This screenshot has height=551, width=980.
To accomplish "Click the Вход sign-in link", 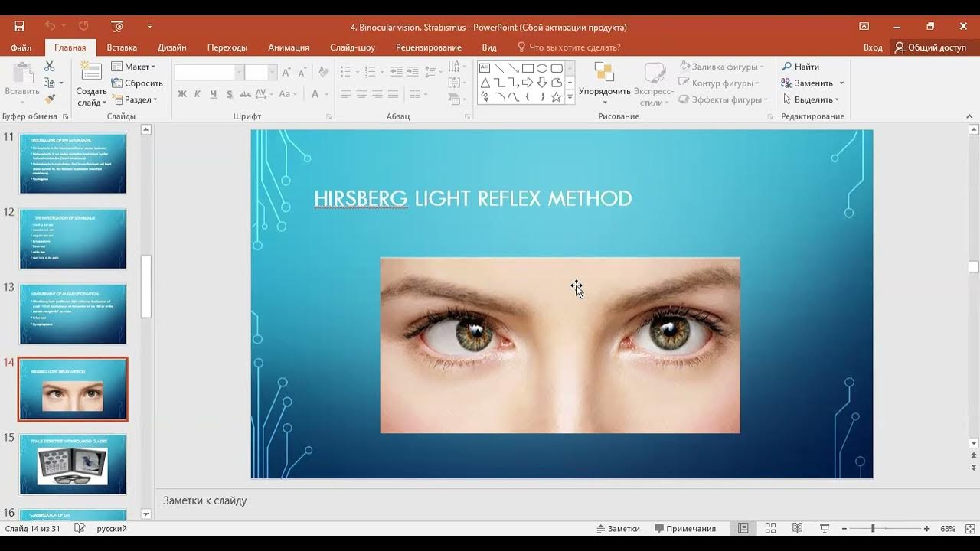I will [x=873, y=47].
